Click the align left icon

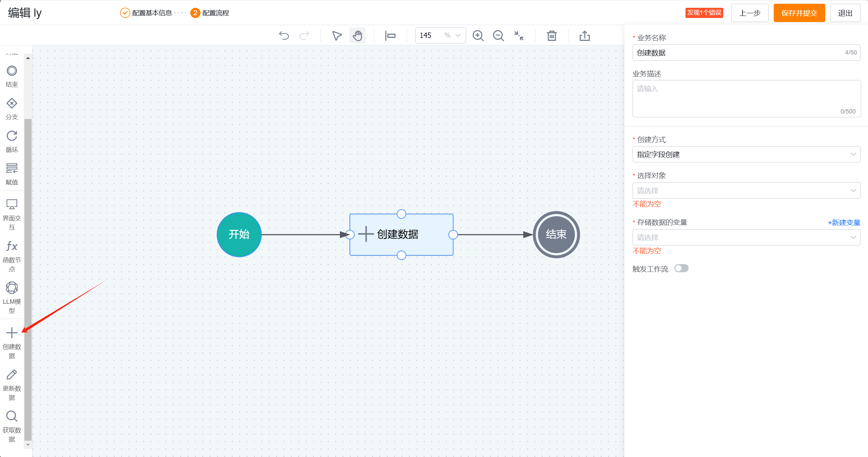click(390, 36)
